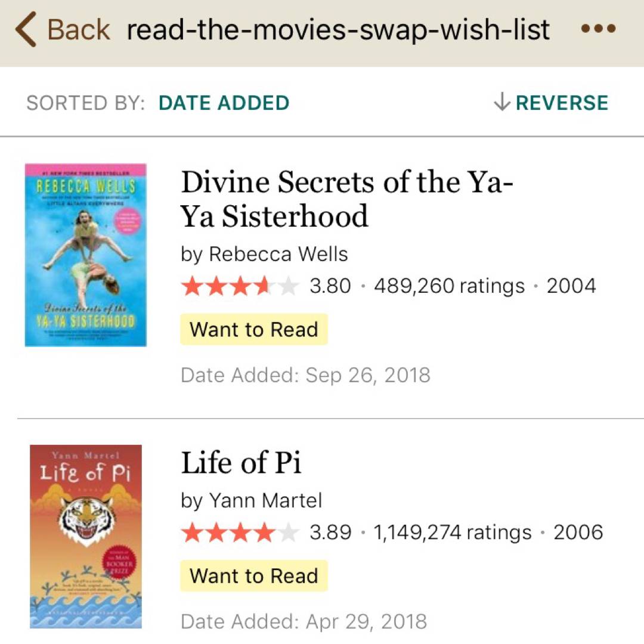
Task: Open the three-dot more options menu
Action: (x=597, y=29)
